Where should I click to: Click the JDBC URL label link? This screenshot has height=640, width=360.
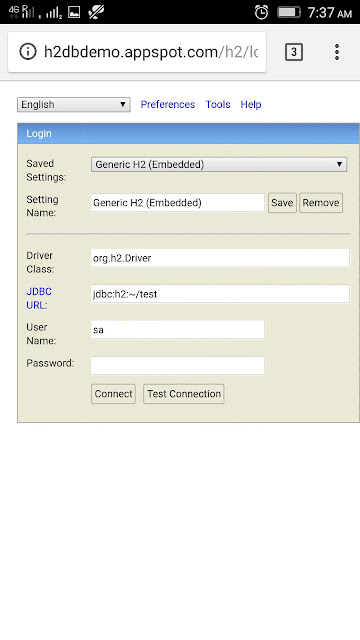pyautogui.click(x=39, y=298)
